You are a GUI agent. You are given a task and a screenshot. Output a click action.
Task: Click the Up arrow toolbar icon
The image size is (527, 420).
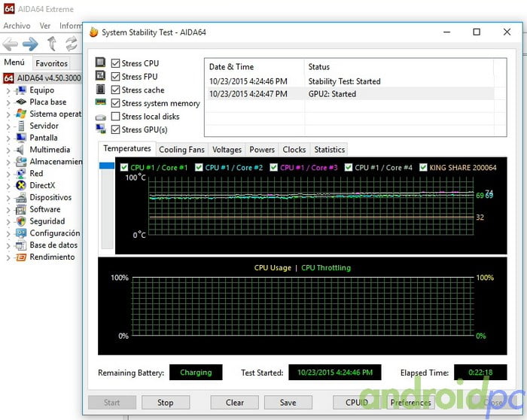pos(52,44)
